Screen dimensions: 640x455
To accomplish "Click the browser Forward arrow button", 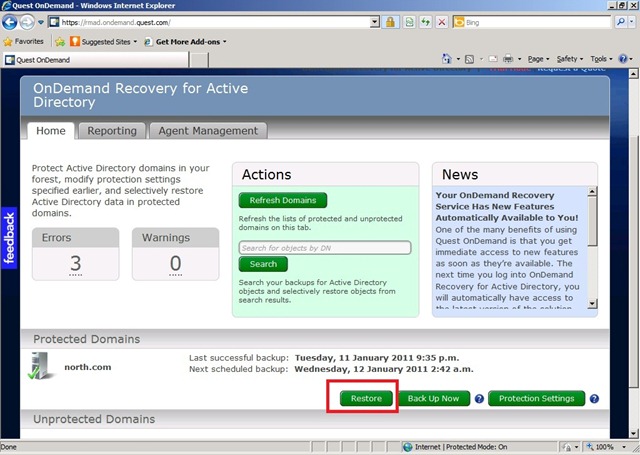I will [x=27, y=22].
